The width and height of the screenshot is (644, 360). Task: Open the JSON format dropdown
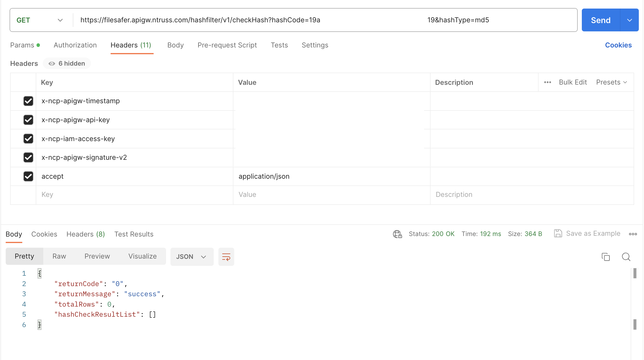(191, 257)
